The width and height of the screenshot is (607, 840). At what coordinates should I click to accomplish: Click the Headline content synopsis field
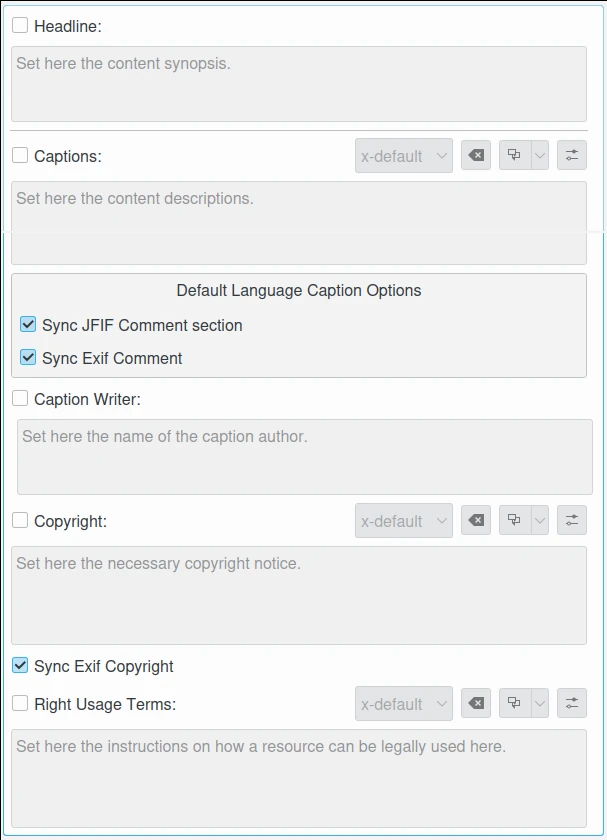point(299,84)
